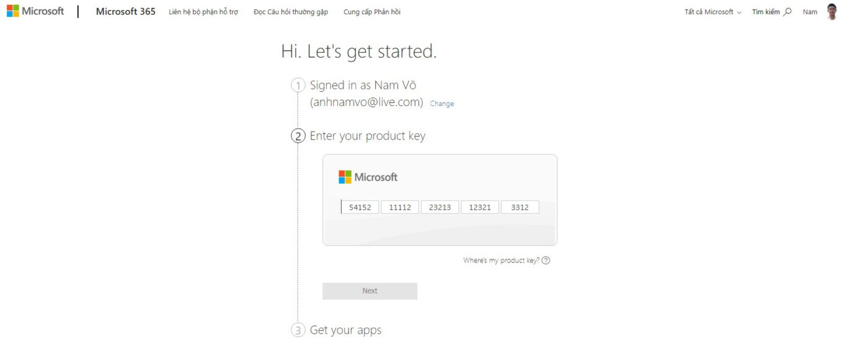Click the Change account link
The image size is (868, 363).
tap(442, 104)
